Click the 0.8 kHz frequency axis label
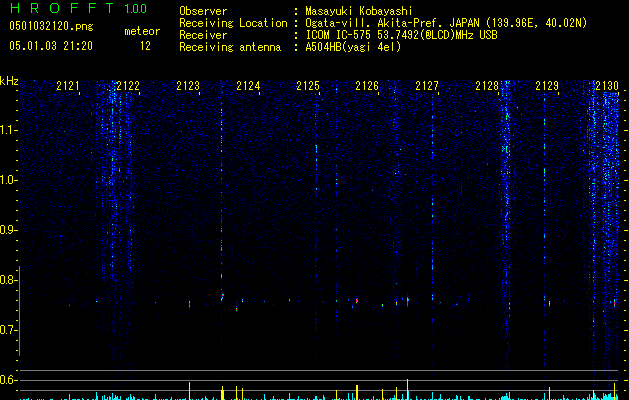 pos(8,280)
